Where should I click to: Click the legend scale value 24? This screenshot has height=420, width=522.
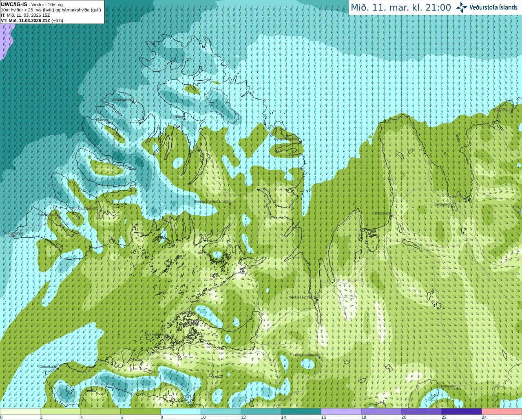click(484, 417)
